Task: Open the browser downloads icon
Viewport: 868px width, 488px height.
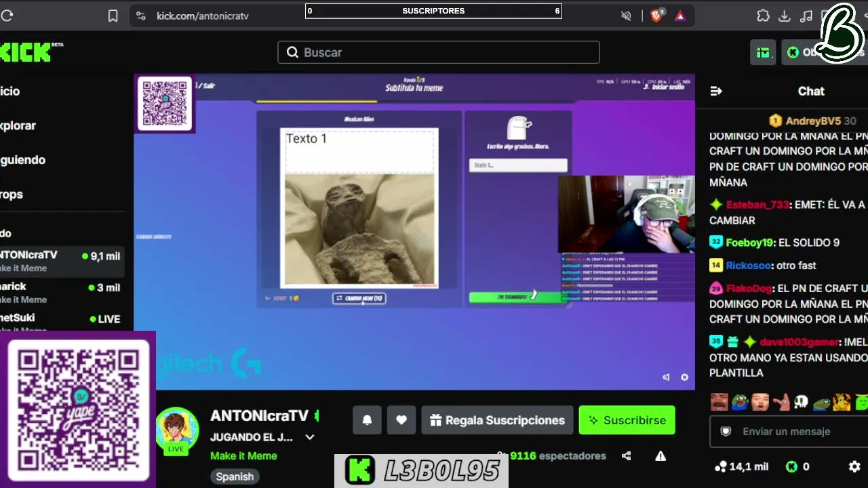Action: click(785, 16)
